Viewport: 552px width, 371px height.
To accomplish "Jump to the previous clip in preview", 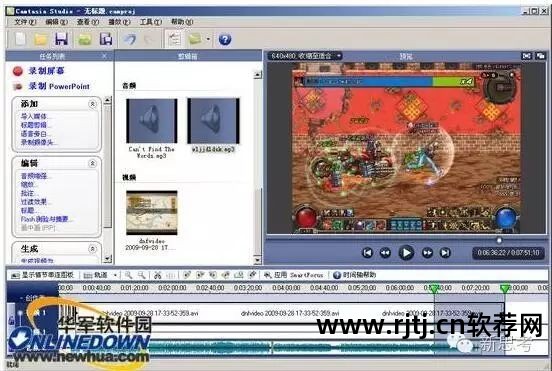I will pos(367,253).
